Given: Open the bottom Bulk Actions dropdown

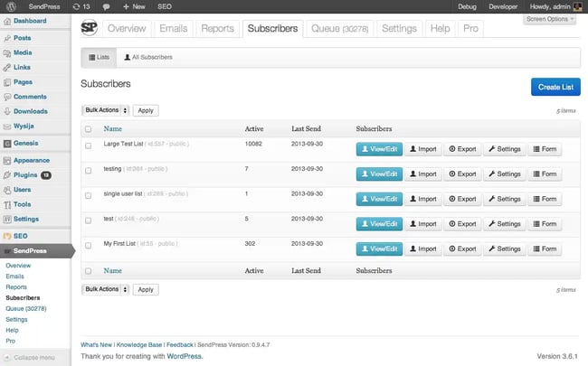Looking at the screenshot, I should point(104,289).
